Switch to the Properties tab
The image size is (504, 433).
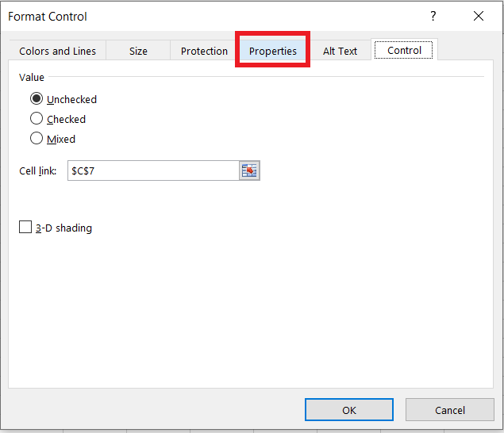[272, 51]
